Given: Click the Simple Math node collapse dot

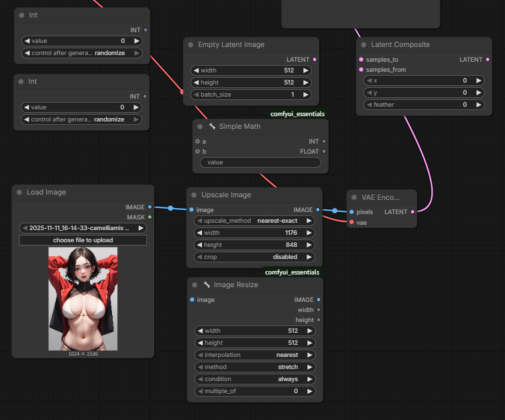Looking at the screenshot, I should (x=201, y=126).
